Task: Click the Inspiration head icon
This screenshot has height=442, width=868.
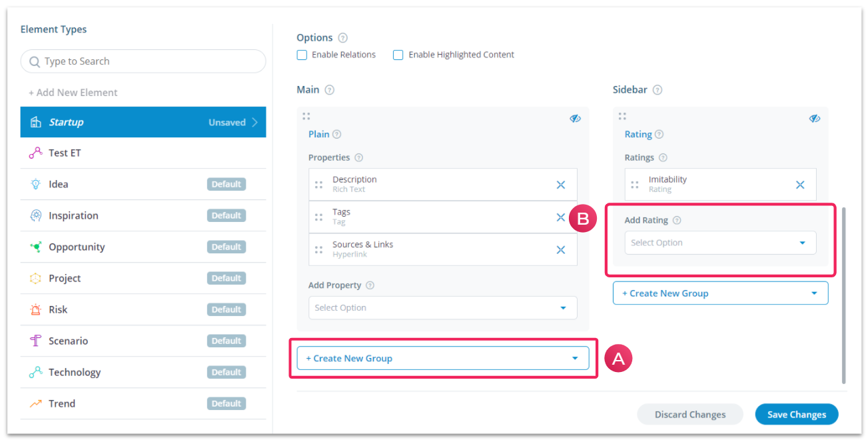Action: [x=36, y=215]
